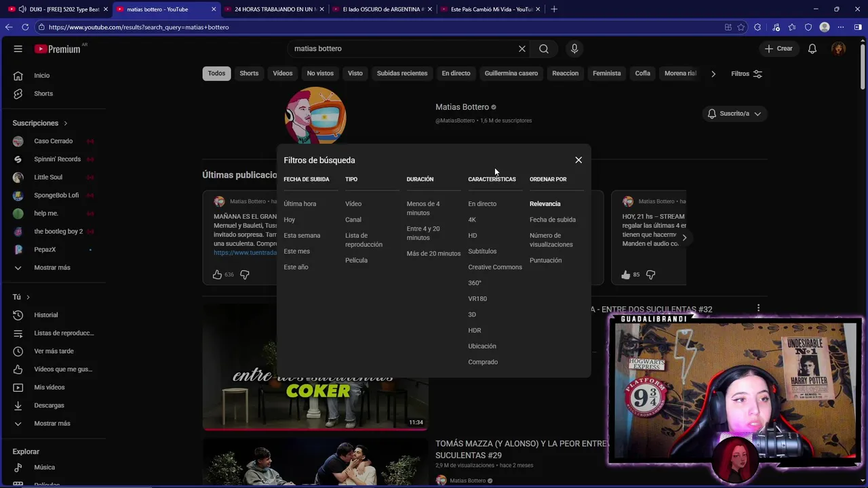Toggle the Subtítulos feature filter
868x488 pixels.
(482, 251)
